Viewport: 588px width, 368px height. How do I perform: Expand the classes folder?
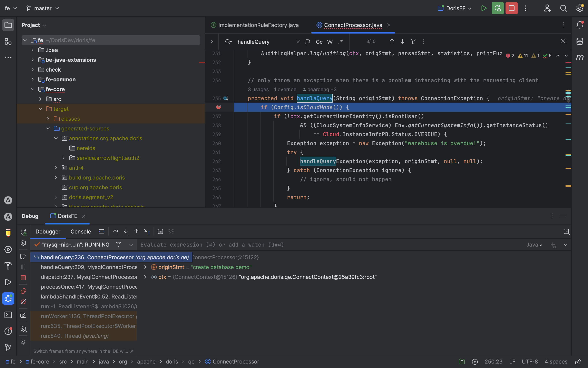coord(48,119)
